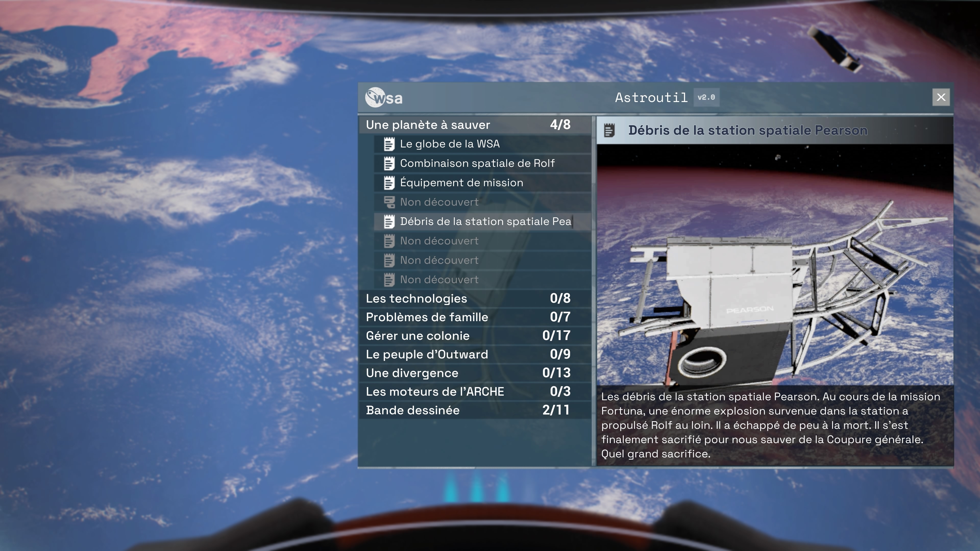Click the WSA logo icon
The width and height of the screenshot is (980, 551).
384,97
